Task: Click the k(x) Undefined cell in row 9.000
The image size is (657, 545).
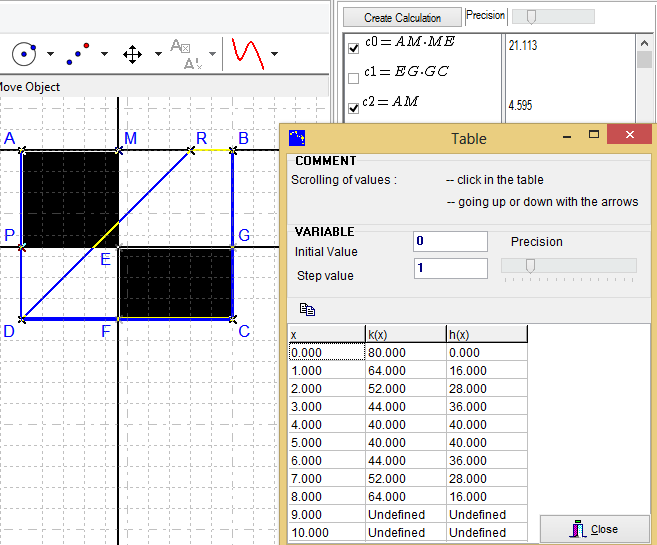Action: point(406,514)
